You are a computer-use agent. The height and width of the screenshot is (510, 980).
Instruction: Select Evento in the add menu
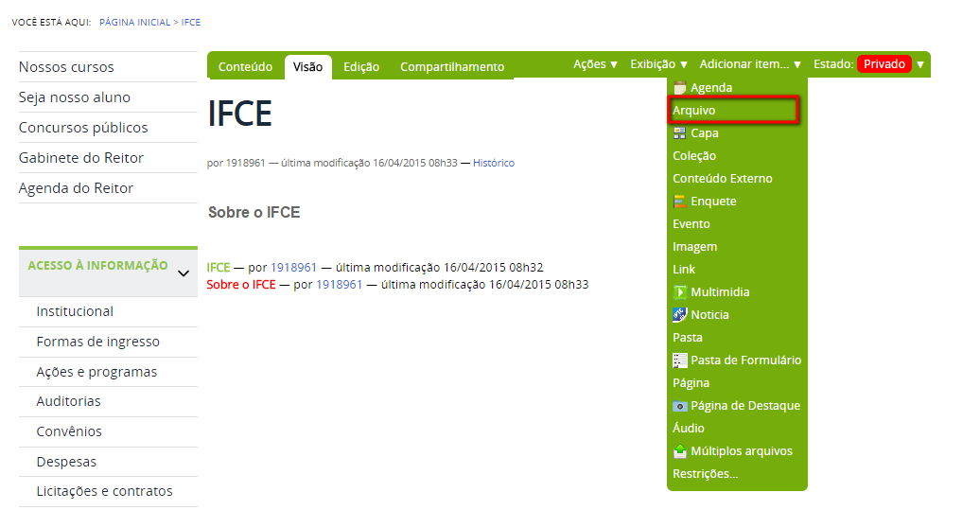(x=691, y=223)
